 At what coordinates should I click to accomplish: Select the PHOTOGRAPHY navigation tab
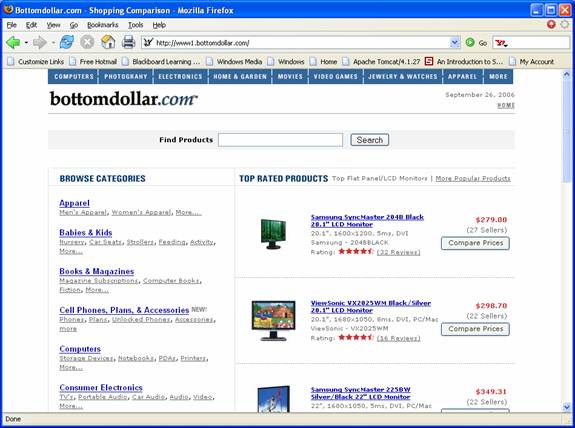pyautogui.click(x=126, y=77)
